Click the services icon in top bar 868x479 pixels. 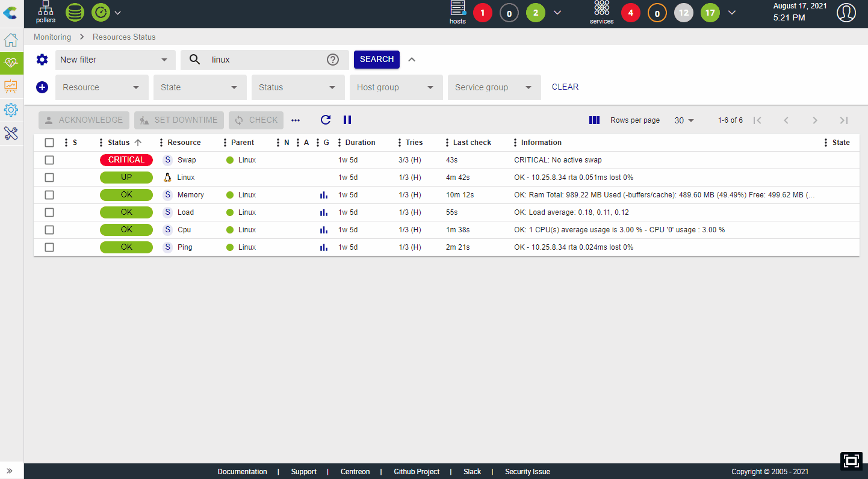(601, 13)
